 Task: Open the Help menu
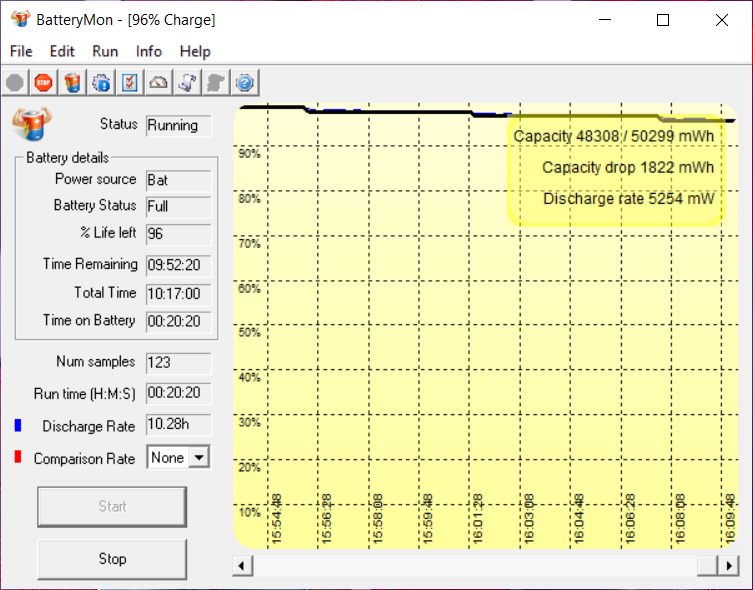(x=195, y=51)
